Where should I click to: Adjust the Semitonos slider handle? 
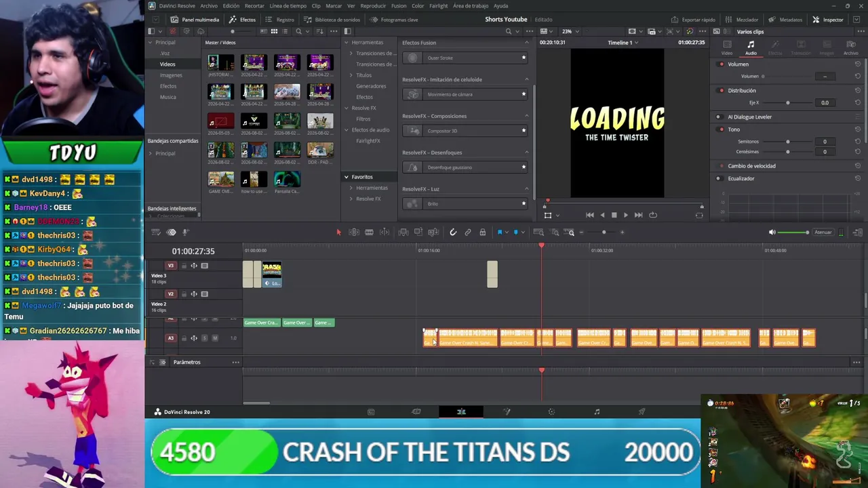pos(787,142)
